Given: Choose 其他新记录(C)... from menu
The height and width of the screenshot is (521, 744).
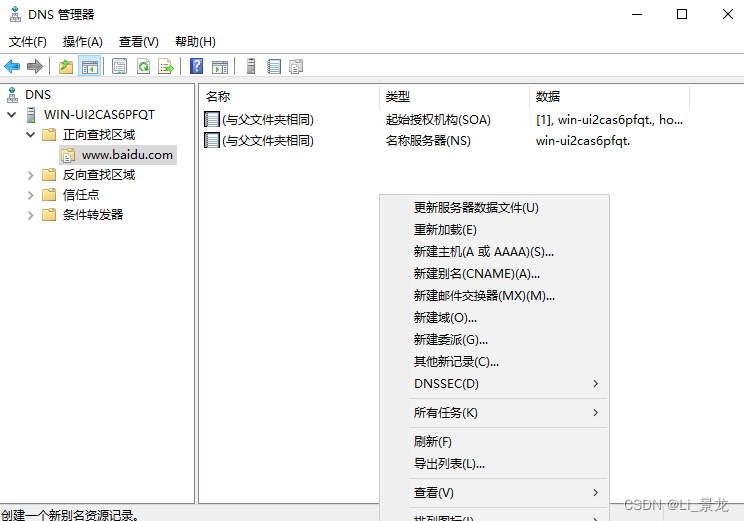Looking at the screenshot, I should pyautogui.click(x=494, y=362).
